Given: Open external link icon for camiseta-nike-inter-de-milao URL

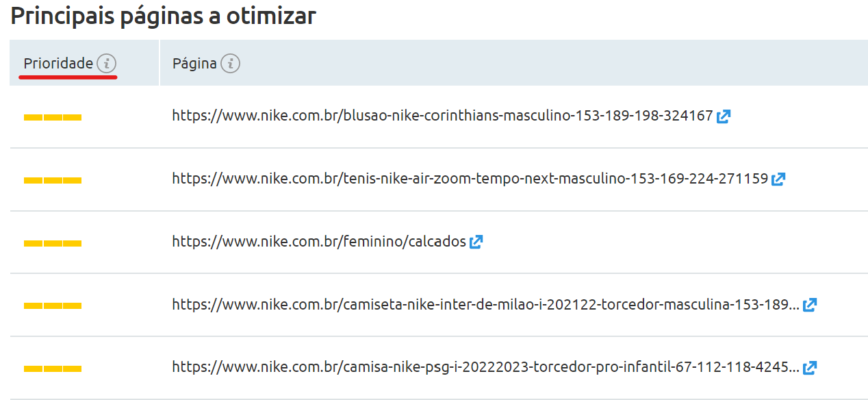Looking at the screenshot, I should point(810,305).
